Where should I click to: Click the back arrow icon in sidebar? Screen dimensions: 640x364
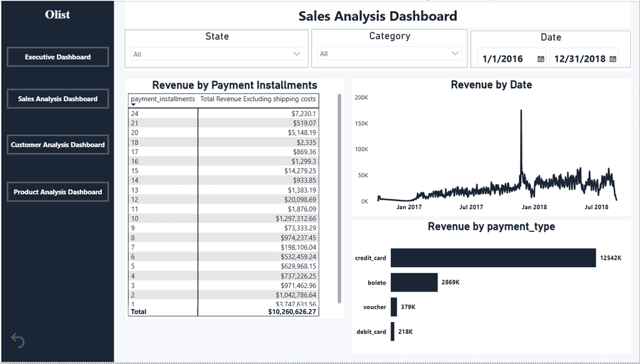17,340
